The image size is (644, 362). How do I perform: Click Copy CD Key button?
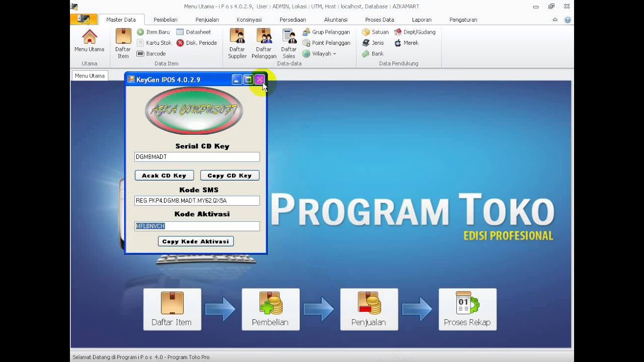(229, 175)
